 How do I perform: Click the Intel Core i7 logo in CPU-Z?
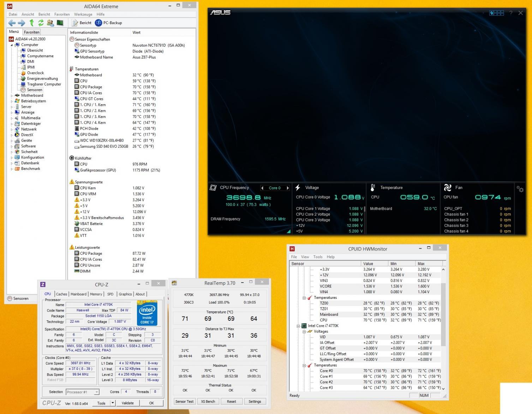[x=147, y=313]
